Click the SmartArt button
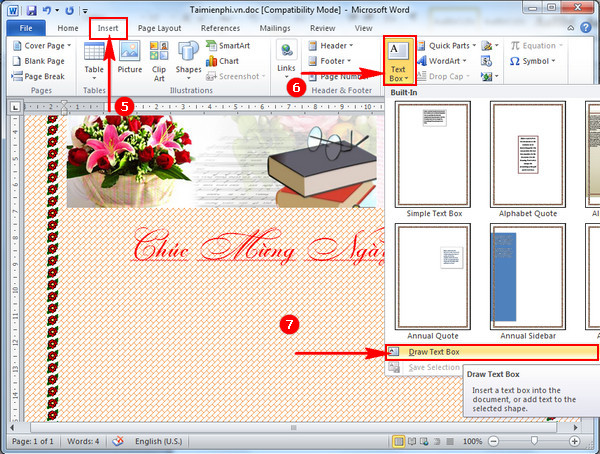The height and width of the screenshot is (454, 600). (233, 46)
